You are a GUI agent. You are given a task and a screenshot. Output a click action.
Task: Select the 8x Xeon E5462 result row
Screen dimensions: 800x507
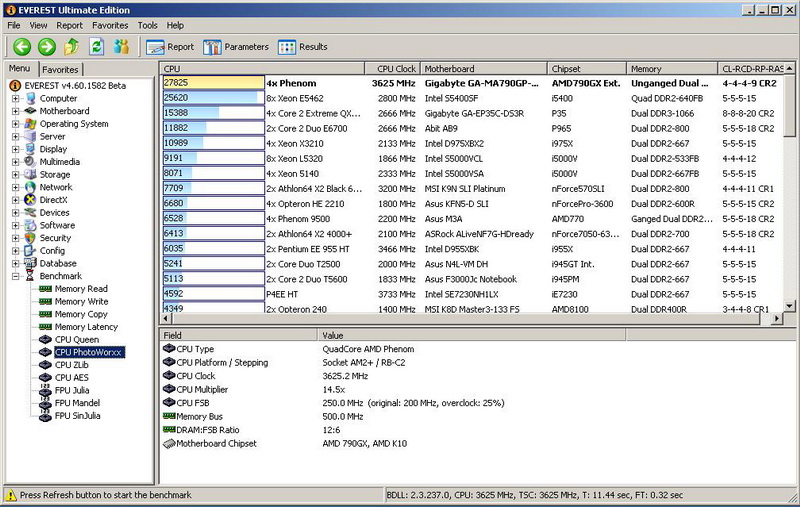click(x=471, y=98)
